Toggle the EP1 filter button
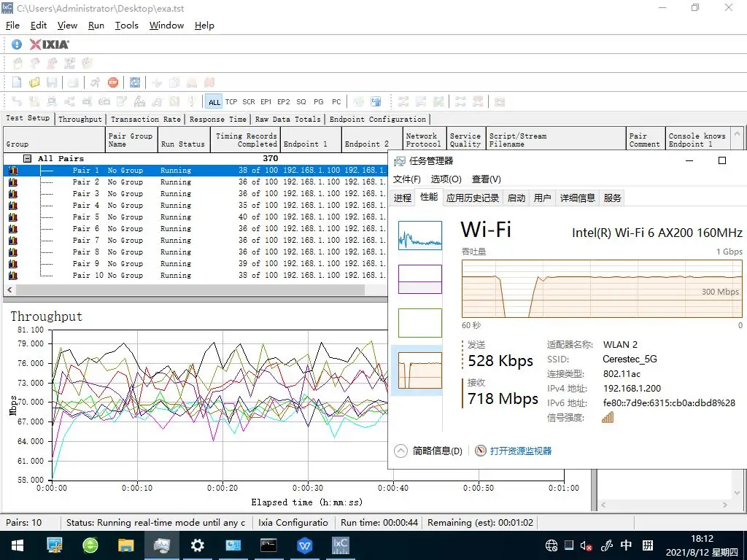 point(266,102)
